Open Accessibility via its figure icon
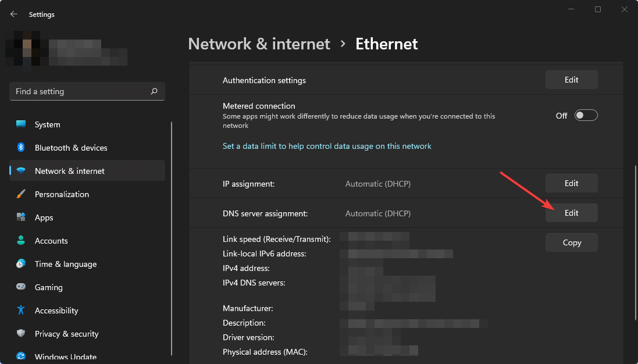The height and width of the screenshot is (364, 638). coord(20,310)
